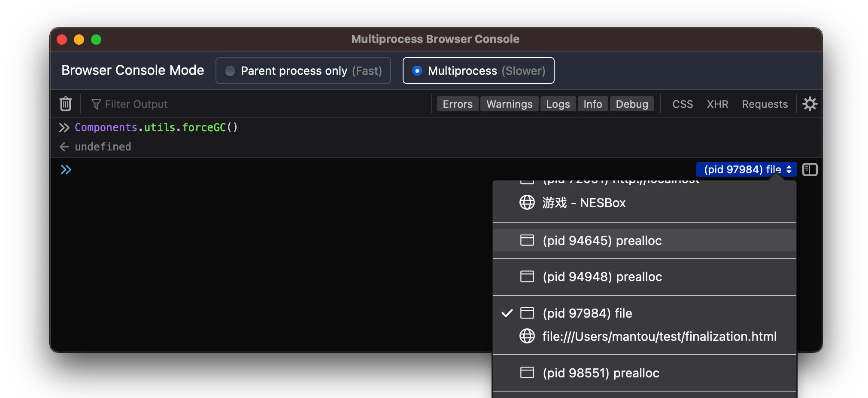Image resolution: width=868 pixels, height=398 pixels.
Task: Choose (pid 94948) prealloc context
Action: tap(644, 277)
